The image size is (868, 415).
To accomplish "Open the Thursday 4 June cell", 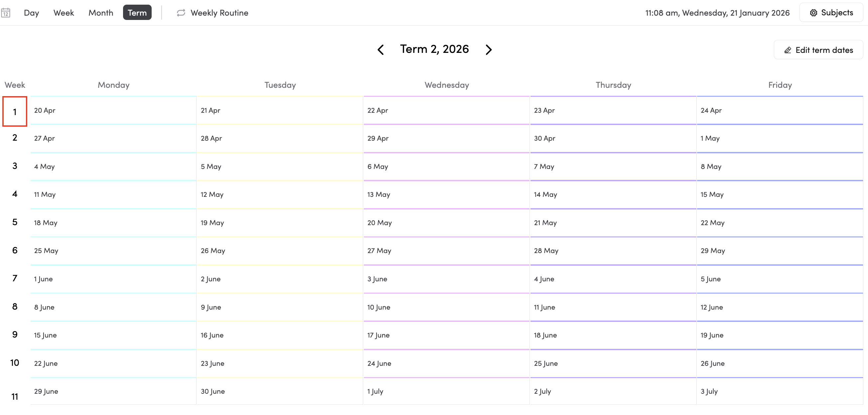I will 613,279.
